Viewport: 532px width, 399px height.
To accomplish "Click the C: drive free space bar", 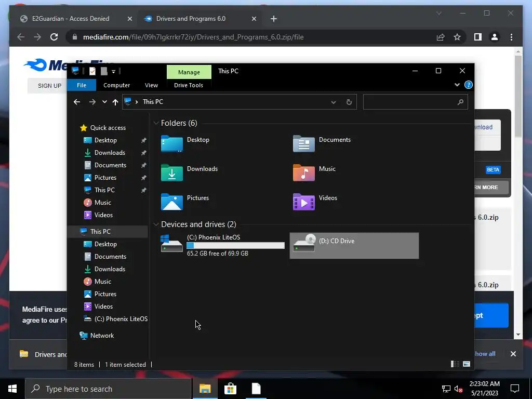I will coord(236,246).
